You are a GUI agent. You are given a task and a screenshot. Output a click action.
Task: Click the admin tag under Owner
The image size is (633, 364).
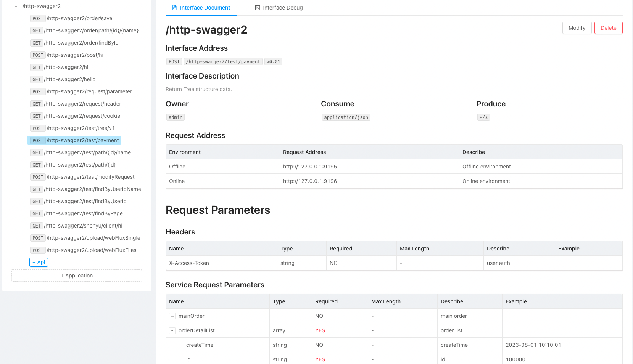pyautogui.click(x=175, y=117)
